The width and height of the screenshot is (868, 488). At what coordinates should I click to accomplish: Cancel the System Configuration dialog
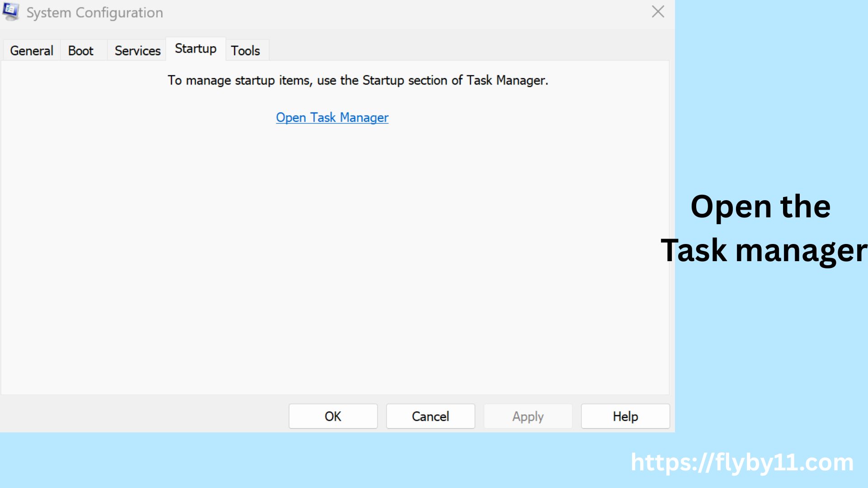tap(430, 416)
